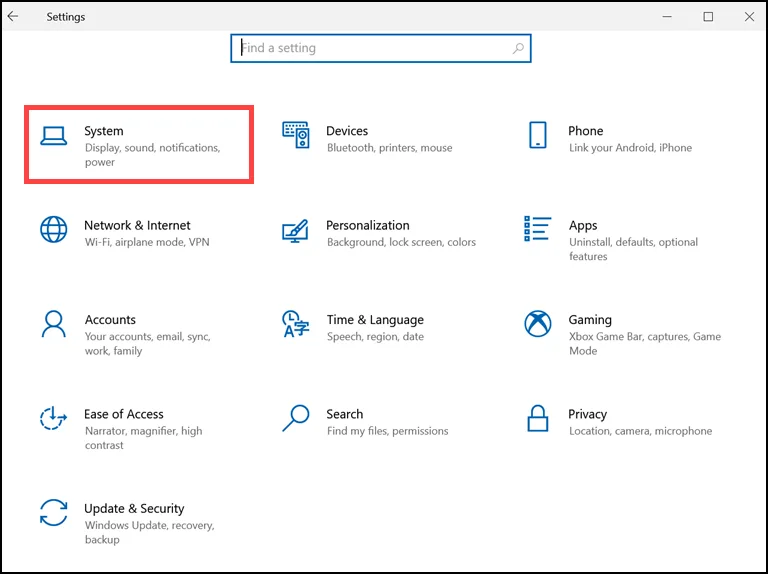Click 'Xbox Game Bar, captures, Game Mode' text
This screenshot has height=574, width=768.
coord(645,344)
